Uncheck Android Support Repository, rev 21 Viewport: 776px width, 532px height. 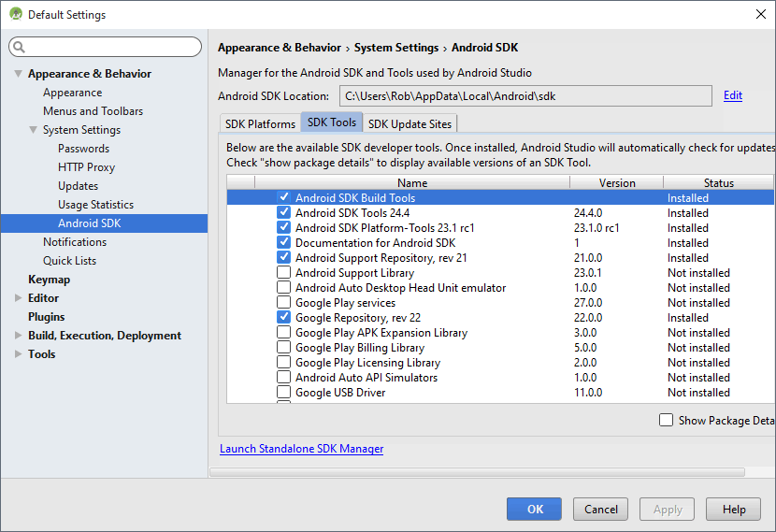pyautogui.click(x=283, y=257)
